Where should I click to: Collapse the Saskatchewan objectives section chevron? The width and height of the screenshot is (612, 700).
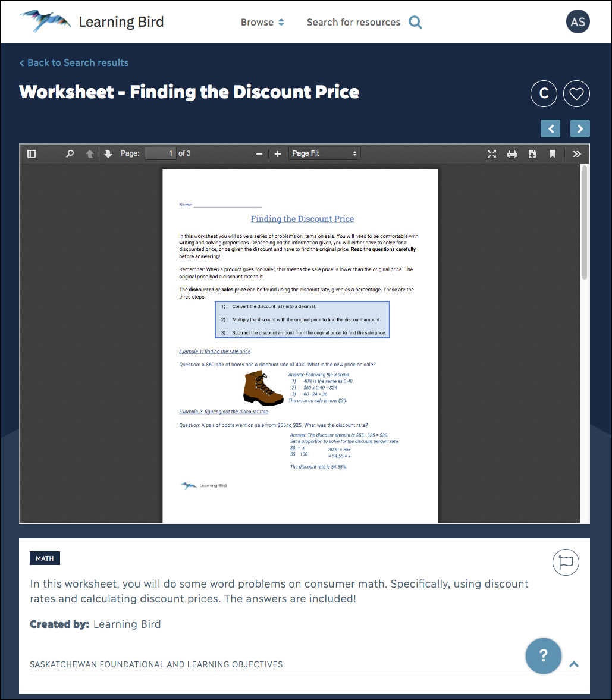[x=574, y=664]
